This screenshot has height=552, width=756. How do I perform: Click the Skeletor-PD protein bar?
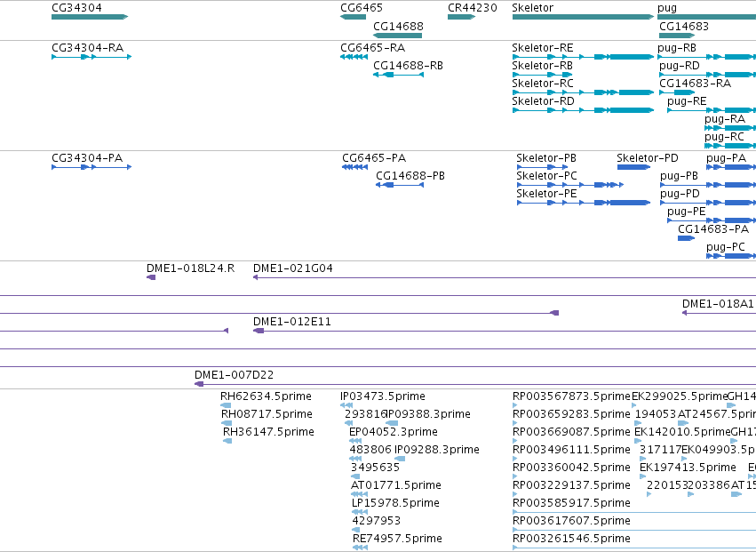point(633,167)
